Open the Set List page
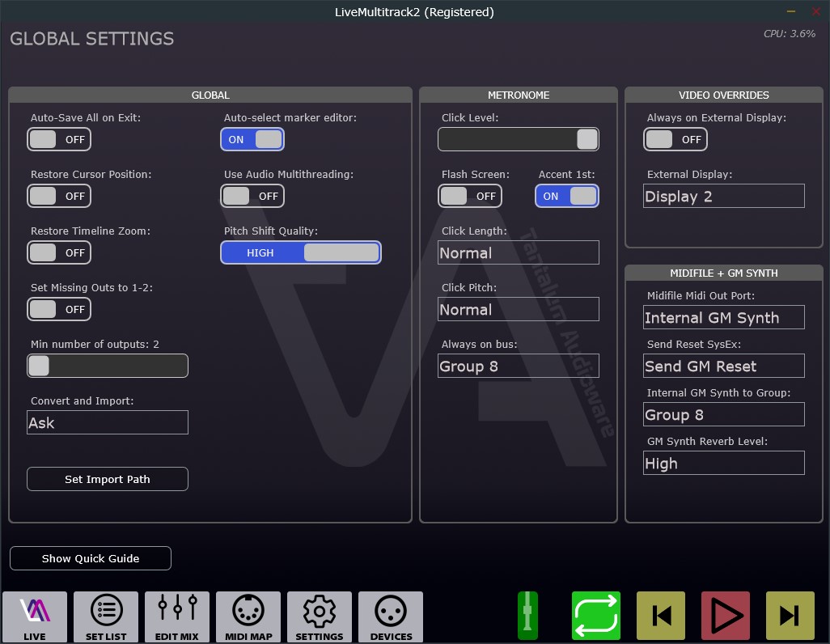This screenshot has width=830, height=644. pyautogui.click(x=106, y=616)
